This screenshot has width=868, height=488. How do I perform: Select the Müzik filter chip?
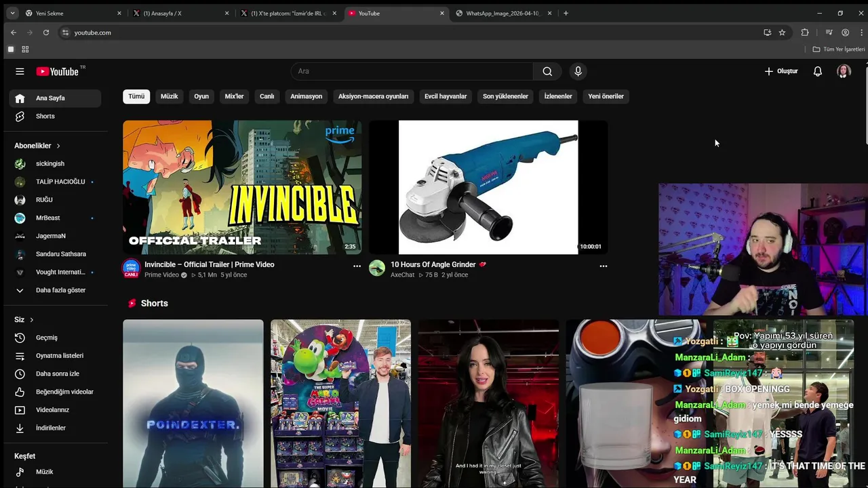[169, 96]
